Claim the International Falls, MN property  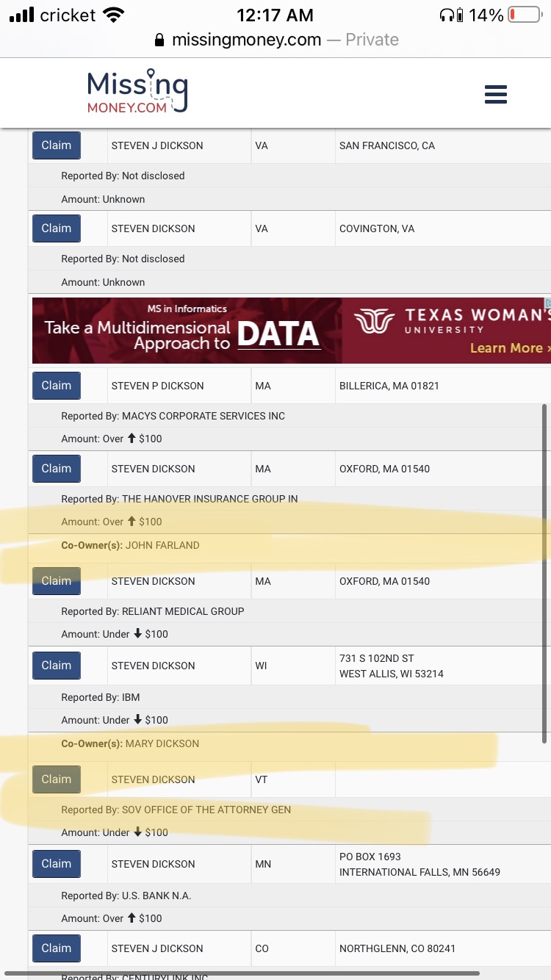point(57,864)
